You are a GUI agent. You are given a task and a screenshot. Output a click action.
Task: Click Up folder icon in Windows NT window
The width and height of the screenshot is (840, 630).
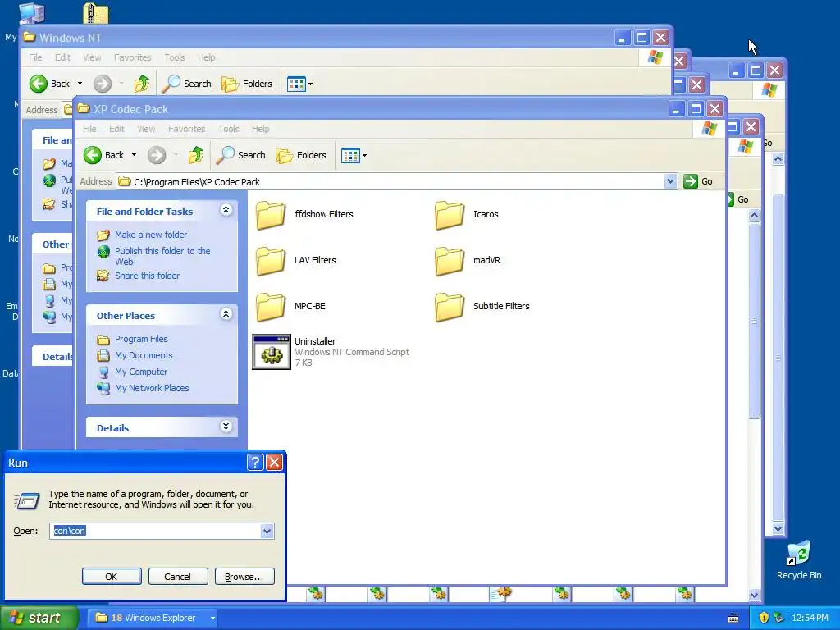tap(142, 84)
